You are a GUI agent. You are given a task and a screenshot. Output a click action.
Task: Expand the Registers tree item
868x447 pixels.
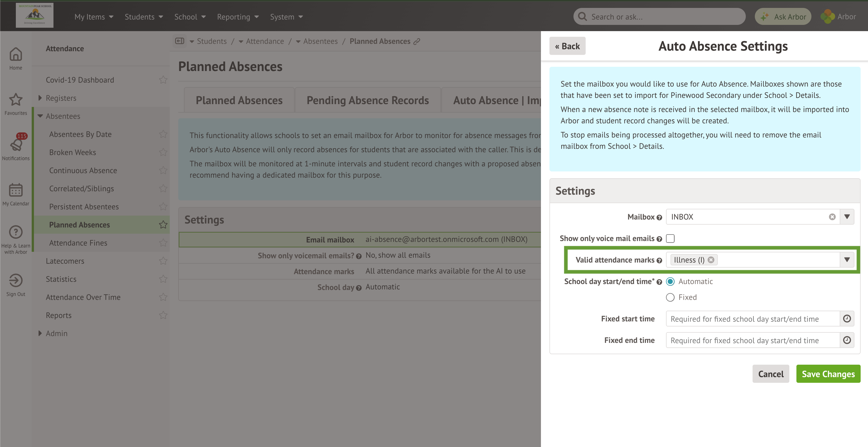coord(40,98)
